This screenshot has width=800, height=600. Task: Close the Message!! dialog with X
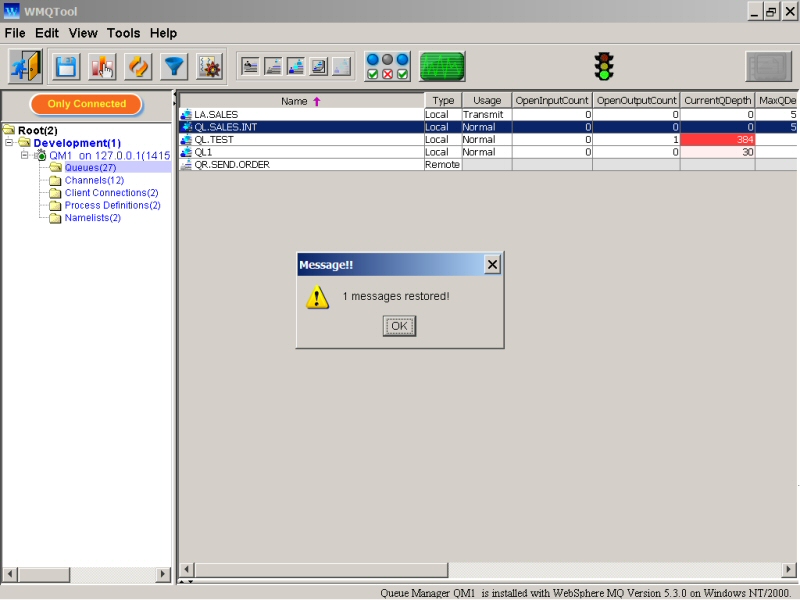492,265
